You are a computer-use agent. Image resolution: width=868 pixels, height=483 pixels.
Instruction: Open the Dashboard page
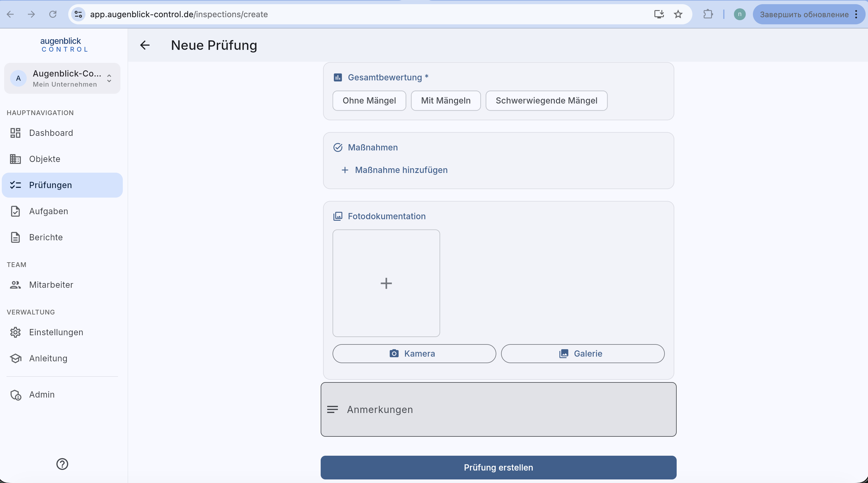click(62, 133)
